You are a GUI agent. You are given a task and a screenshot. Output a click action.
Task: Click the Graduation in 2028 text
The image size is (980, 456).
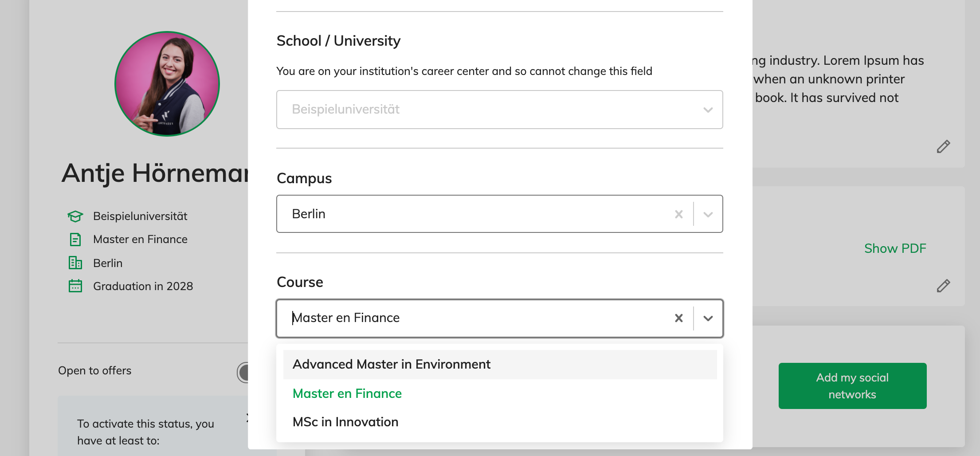click(x=143, y=286)
